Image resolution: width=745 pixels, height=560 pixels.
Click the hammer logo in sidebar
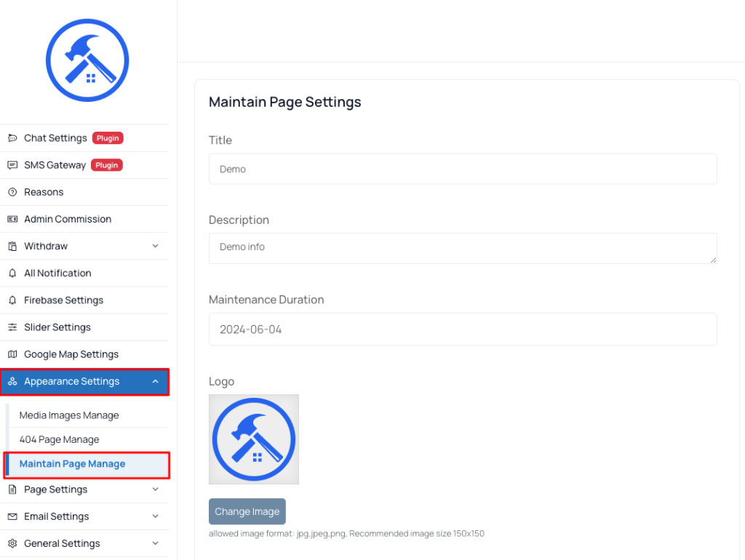(87, 60)
